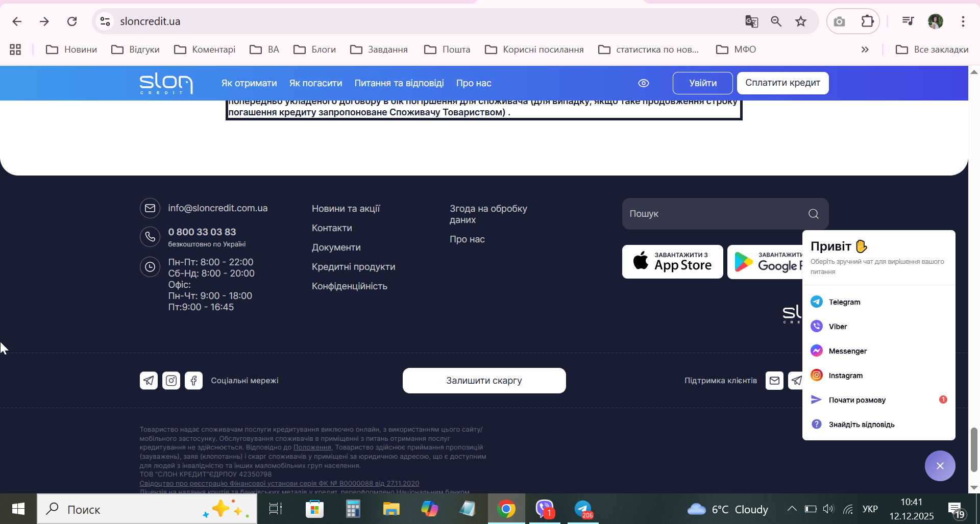This screenshot has width=980, height=524.
Task: Open the App Store download badge
Action: tap(673, 262)
